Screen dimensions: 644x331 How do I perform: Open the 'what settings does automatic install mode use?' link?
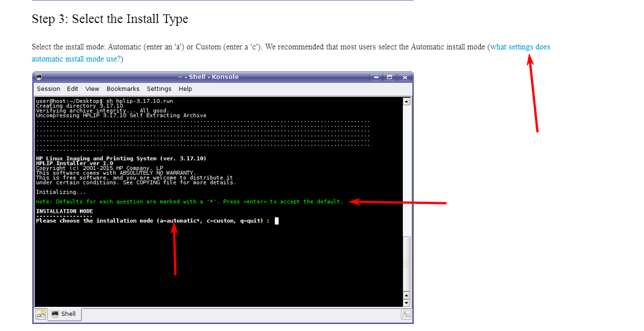pyautogui.click(x=520, y=47)
